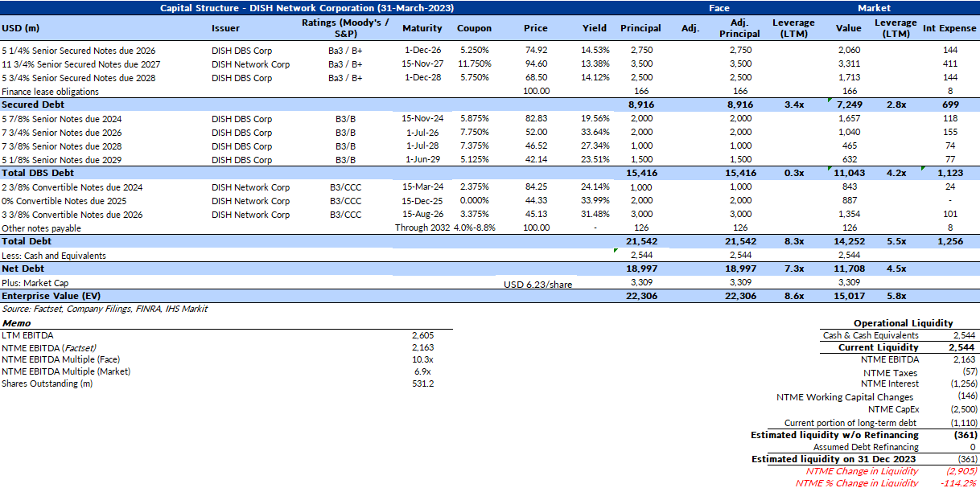Select the 'Total Debt' row label
980x488 pixels.
(x=27, y=241)
